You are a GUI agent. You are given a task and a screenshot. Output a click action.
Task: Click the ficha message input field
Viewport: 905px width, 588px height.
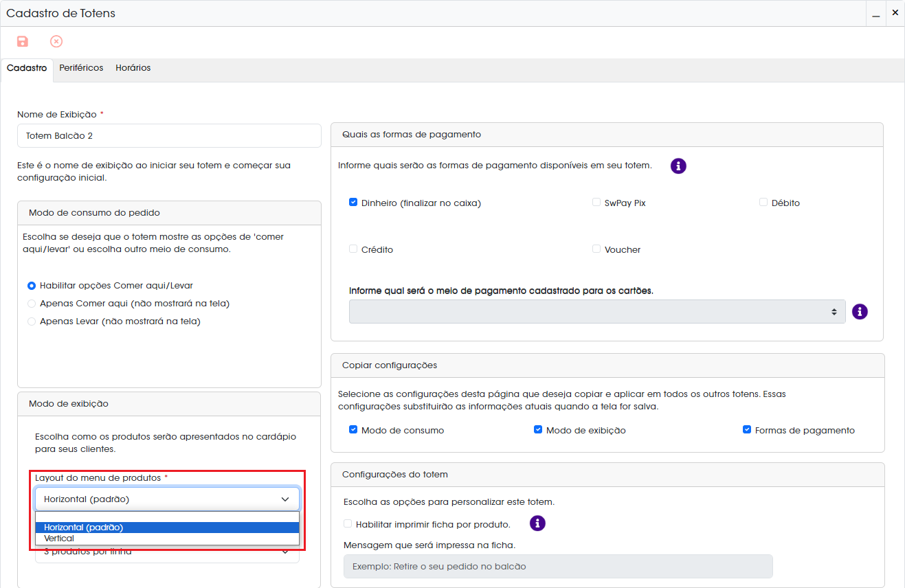tap(558, 567)
